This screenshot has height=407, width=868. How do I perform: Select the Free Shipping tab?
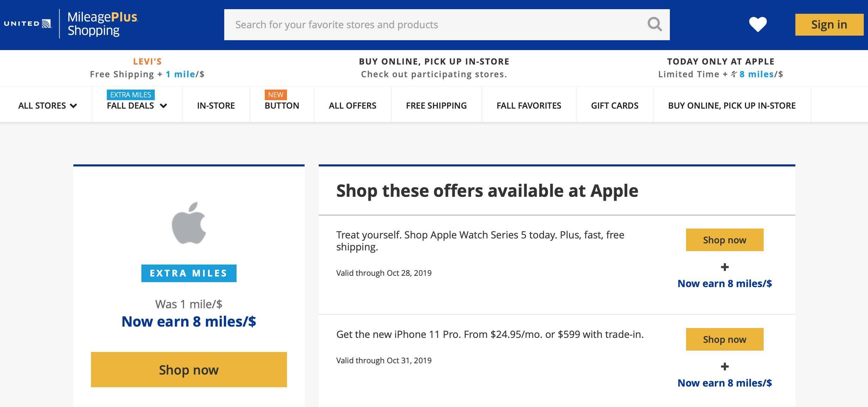[x=436, y=105]
